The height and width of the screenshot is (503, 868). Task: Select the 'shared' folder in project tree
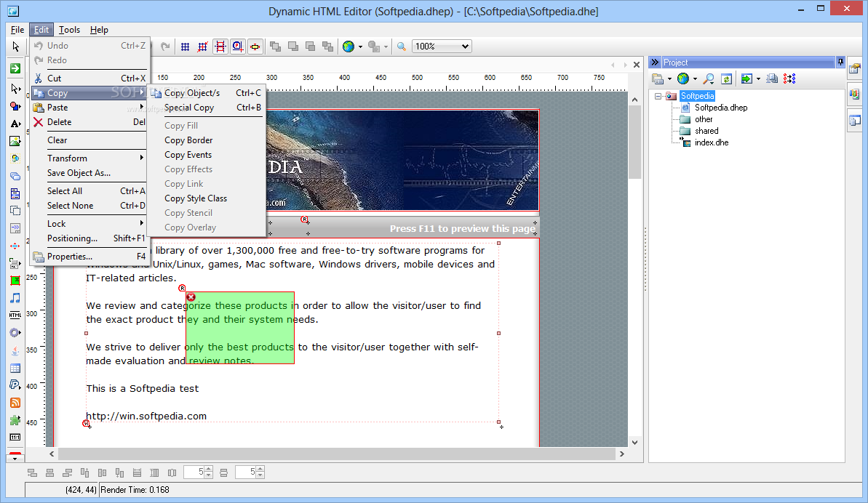(x=706, y=131)
